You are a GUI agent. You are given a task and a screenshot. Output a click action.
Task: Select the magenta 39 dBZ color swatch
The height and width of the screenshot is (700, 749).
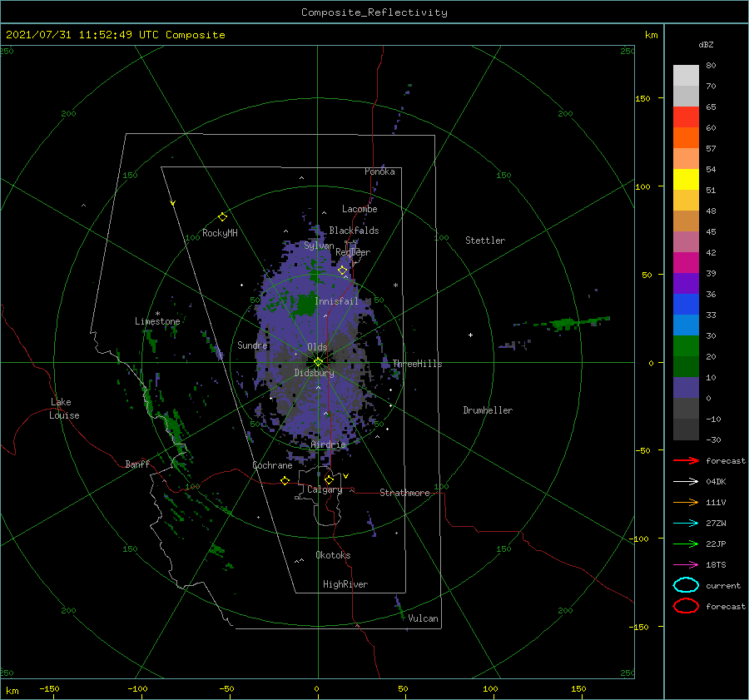click(x=686, y=262)
